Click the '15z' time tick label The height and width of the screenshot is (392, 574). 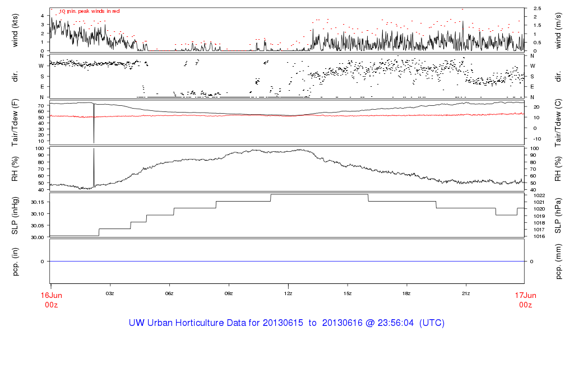pos(348,293)
